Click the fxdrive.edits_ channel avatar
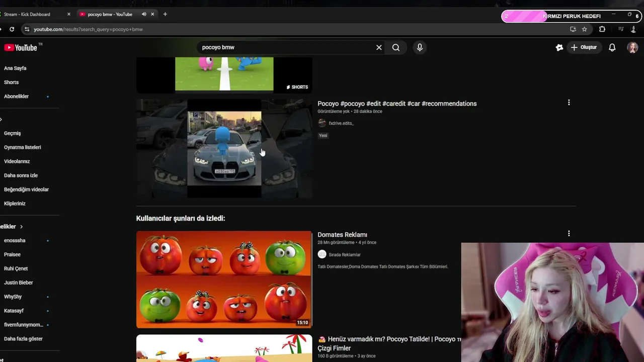Viewport: 644px width, 362px height. point(322,123)
